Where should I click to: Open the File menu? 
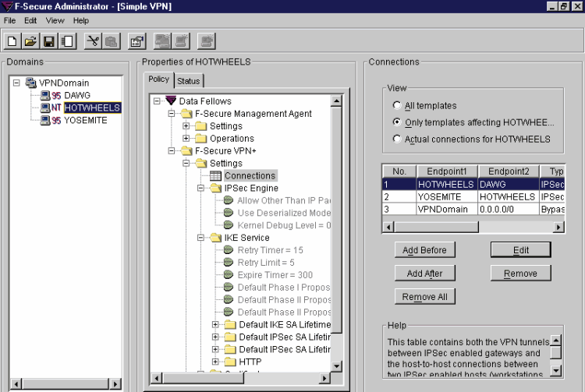[9, 20]
